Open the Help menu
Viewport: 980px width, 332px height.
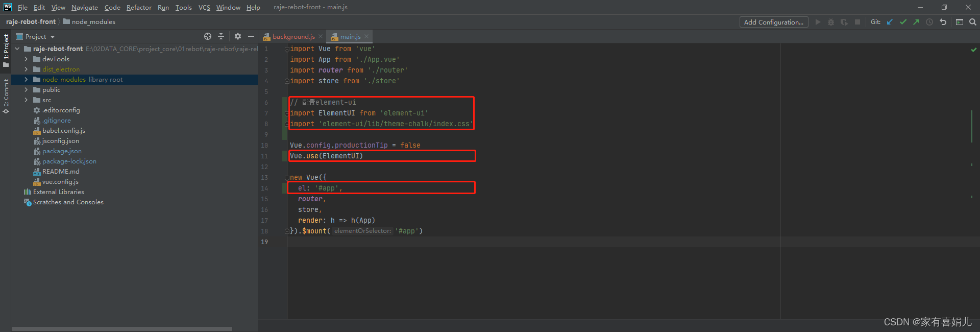tap(253, 7)
